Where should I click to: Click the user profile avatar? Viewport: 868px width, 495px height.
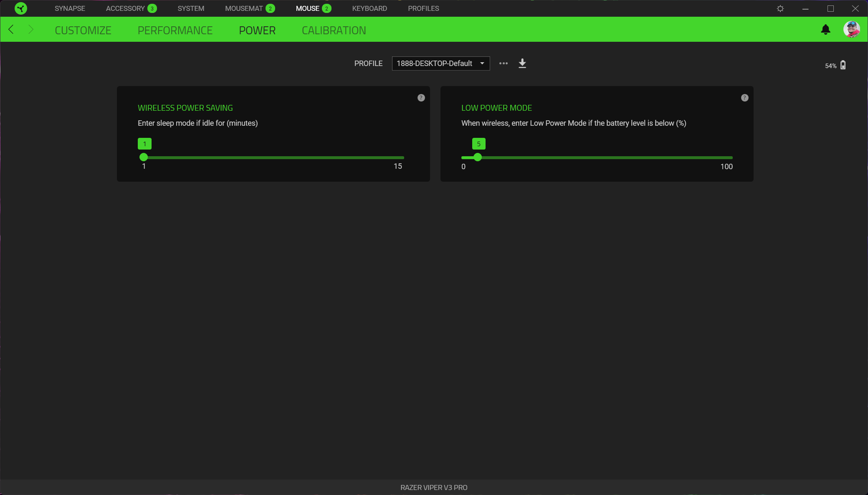[851, 30]
